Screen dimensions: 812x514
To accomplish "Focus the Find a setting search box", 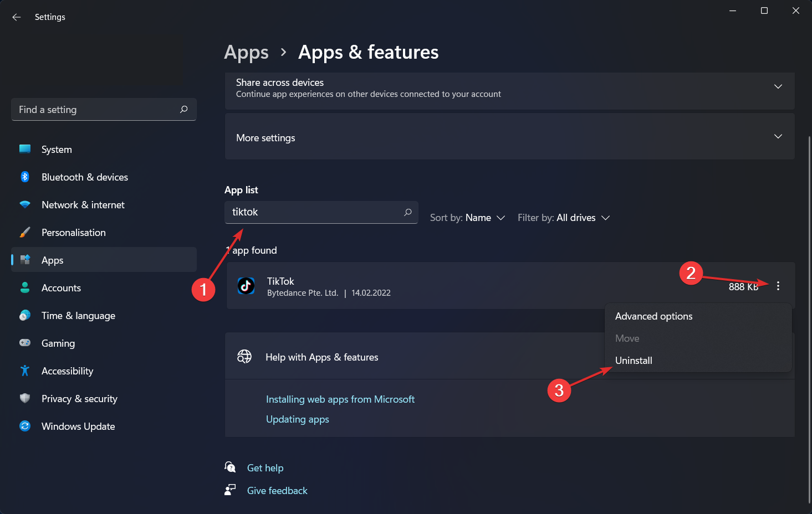I will [104, 109].
